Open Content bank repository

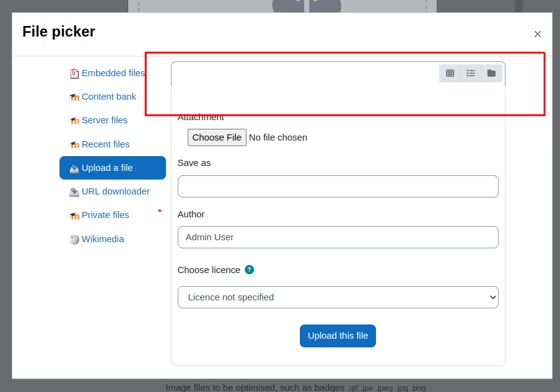tap(109, 97)
